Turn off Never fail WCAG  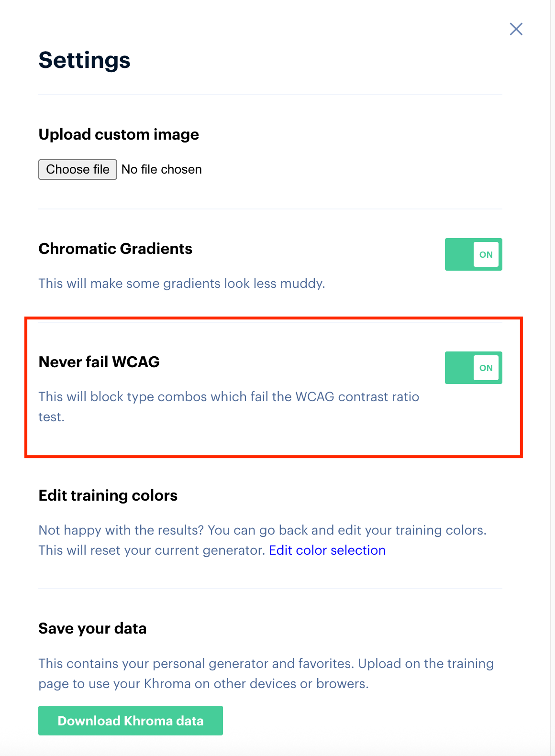pyautogui.click(x=473, y=368)
